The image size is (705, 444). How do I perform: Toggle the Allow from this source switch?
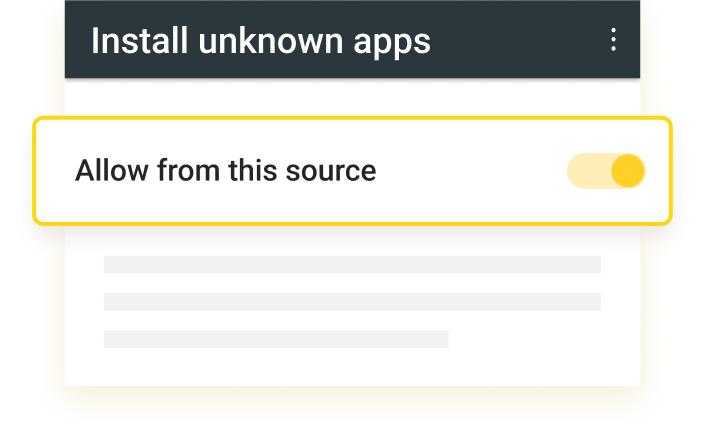pos(606,171)
